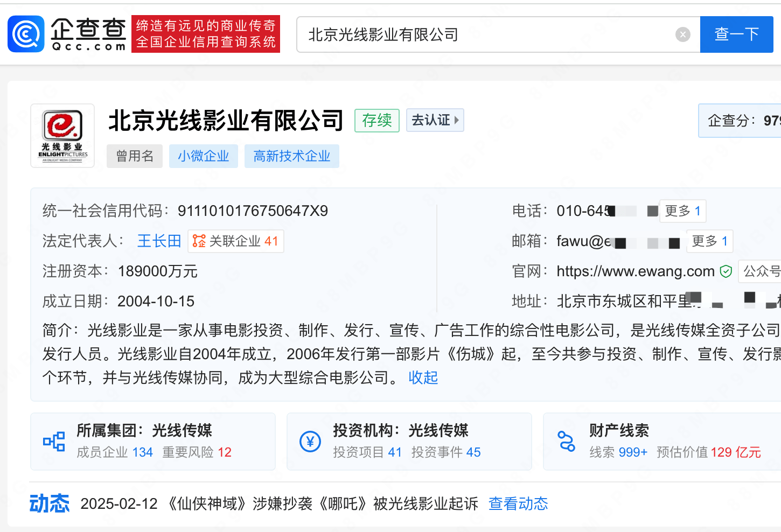Clear the search box with the X icon

[682, 34]
